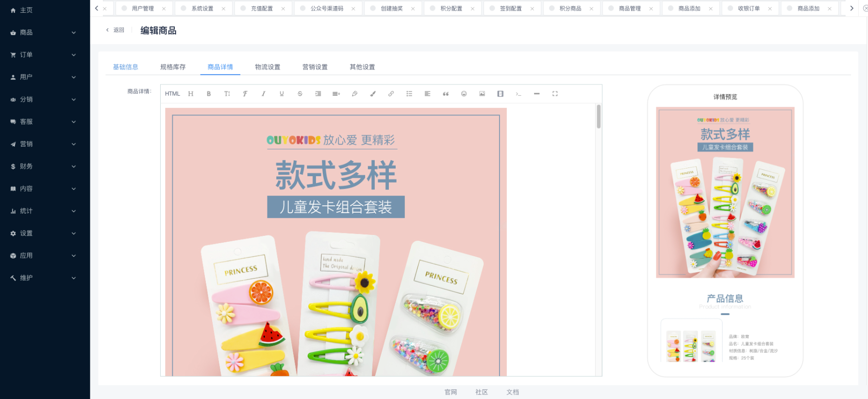Screen dimensions: 868x399
Task: Insert a video using the film icon
Action: pyautogui.click(x=500, y=94)
